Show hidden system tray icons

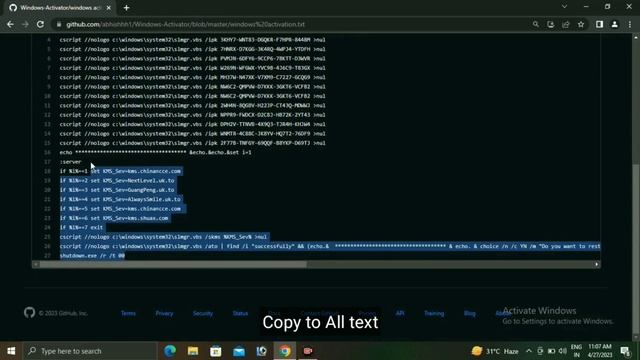(x=529, y=351)
